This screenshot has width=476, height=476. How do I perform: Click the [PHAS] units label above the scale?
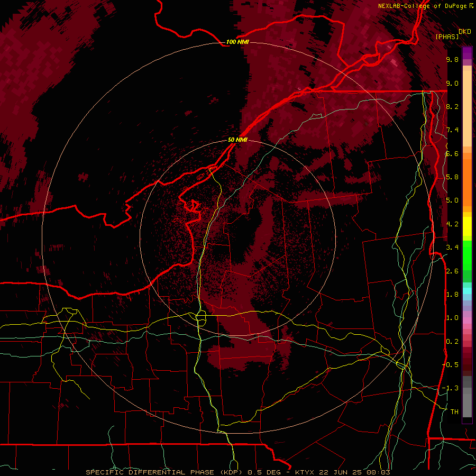click(447, 37)
